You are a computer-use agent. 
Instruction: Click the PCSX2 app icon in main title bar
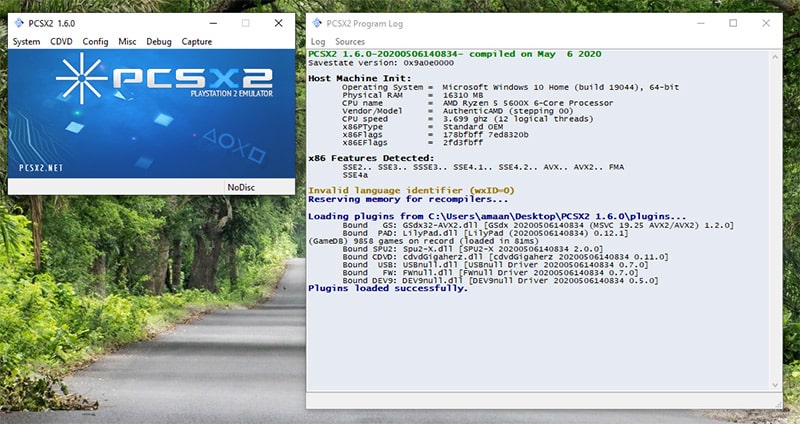19,23
